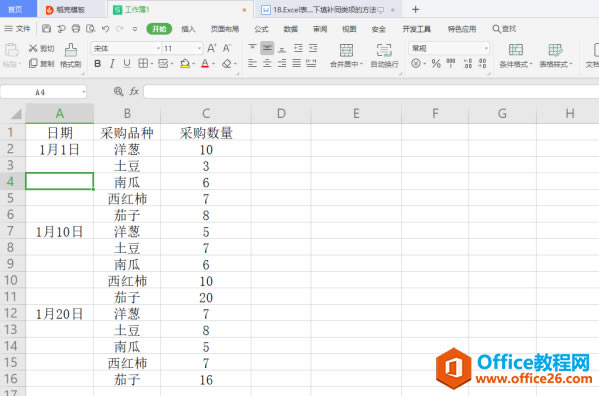
Task: Switch to the 数据 (Data) tab
Action: (290, 29)
